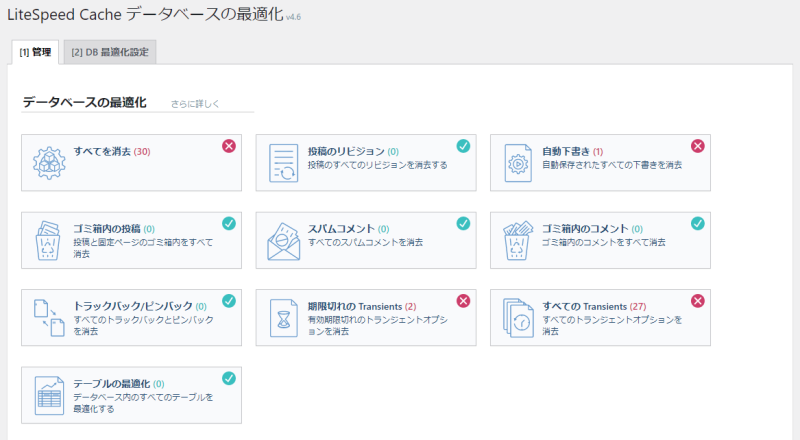Click the envelope icon for スパムコメント
The width and height of the screenshot is (800, 440).
[x=283, y=241]
